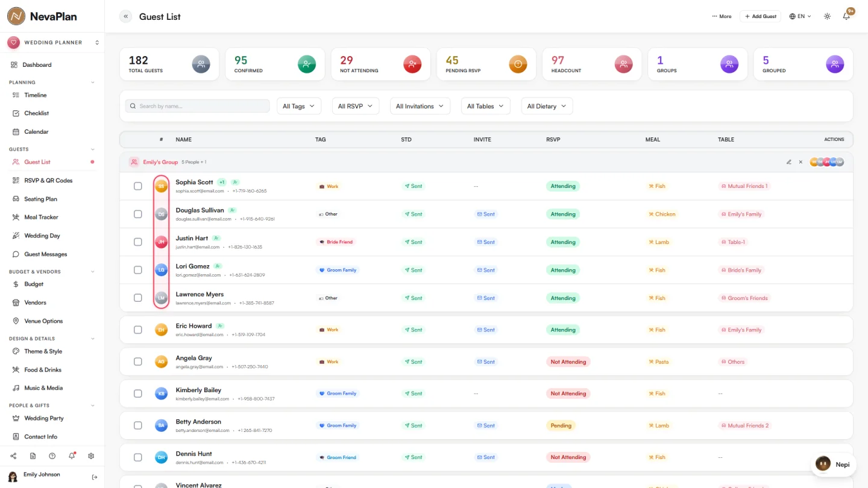Mark the Eric Howard row checkbox
The width and height of the screenshot is (868, 488).
[x=138, y=330]
